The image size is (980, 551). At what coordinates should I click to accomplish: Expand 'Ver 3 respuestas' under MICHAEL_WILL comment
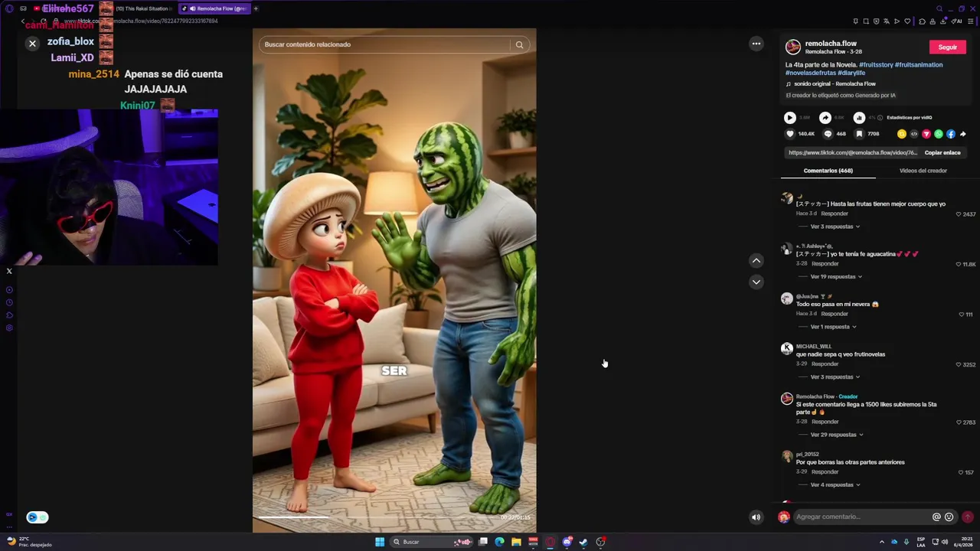835,377
